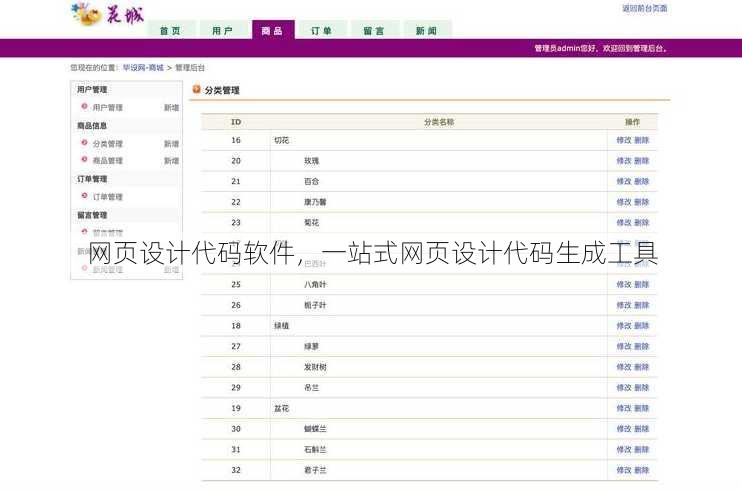This screenshot has height=490, width=742.
Task: Edit category 19 盆花 via 修改
Action: click(624, 408)
